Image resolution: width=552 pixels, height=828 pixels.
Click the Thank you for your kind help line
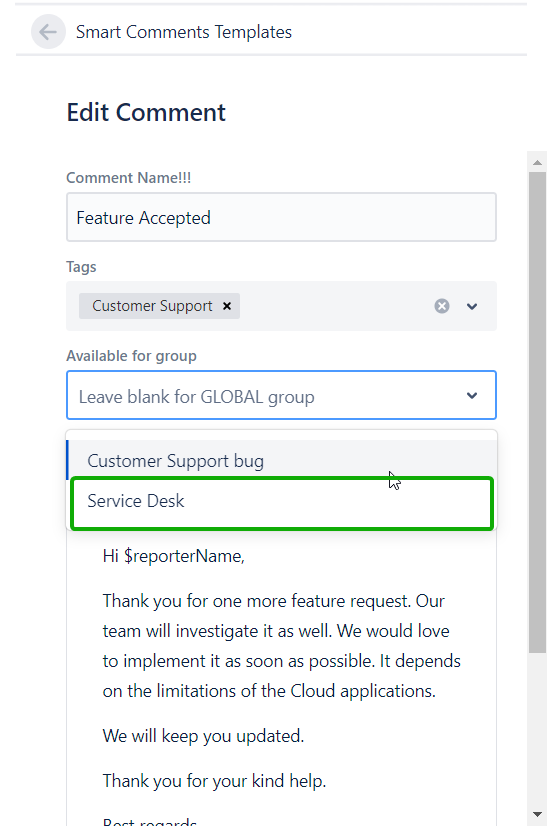click(214, 780)
